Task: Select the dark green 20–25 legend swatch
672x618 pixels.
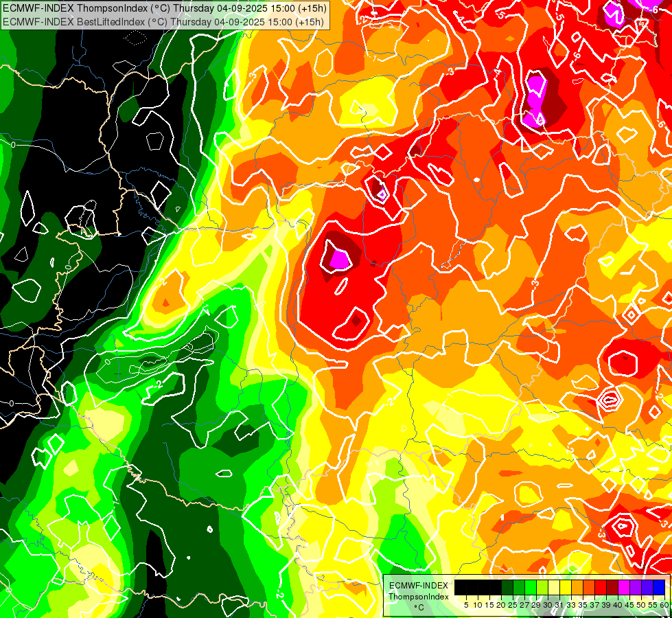Action: click(x=507, y=587)
